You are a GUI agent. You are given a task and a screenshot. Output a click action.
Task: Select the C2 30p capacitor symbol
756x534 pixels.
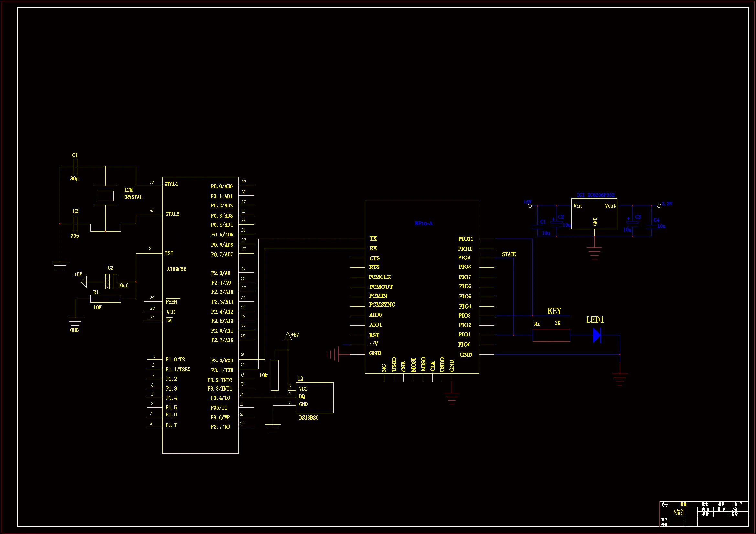pos(75,224)
